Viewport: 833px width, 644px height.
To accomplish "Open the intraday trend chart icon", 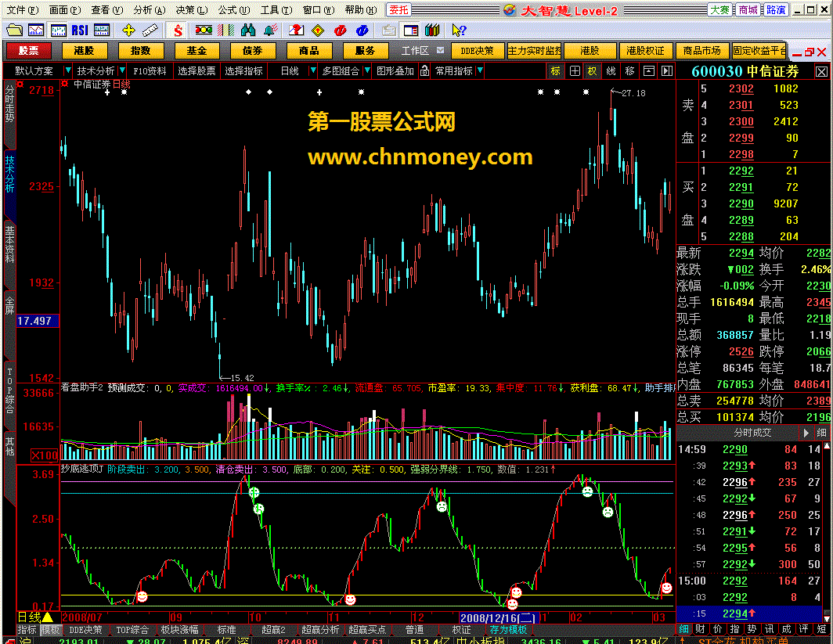I will 35,31.
